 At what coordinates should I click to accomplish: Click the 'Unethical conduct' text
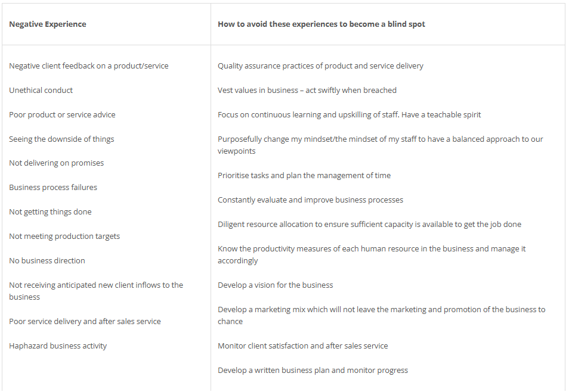(x=41, y=91)
